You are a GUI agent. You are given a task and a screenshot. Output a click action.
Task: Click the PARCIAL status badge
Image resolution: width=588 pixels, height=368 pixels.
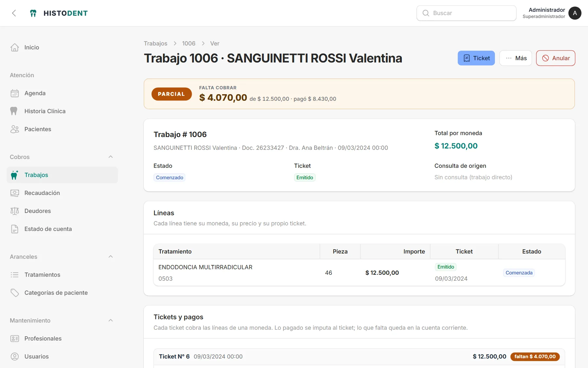tap(171, 94)
